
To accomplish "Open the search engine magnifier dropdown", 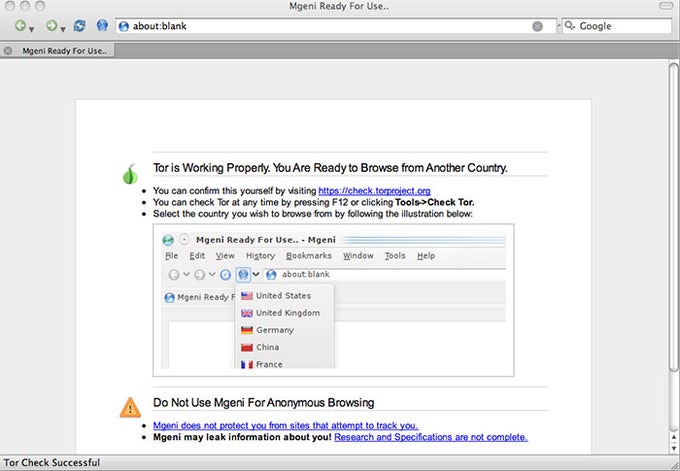I will 569,26.
